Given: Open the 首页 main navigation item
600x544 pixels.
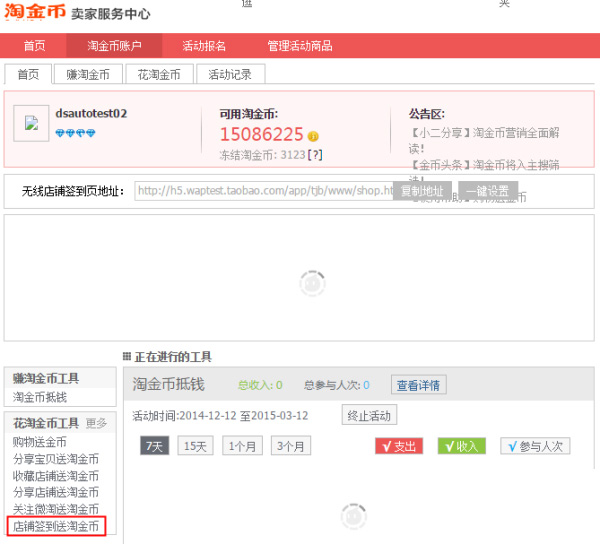Looking at the screenshot, I should (x=34, y=46).
